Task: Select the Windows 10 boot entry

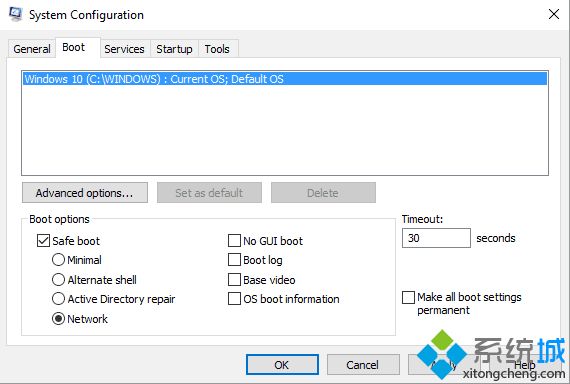Action: pyautogui.click(x=285, y=79)
